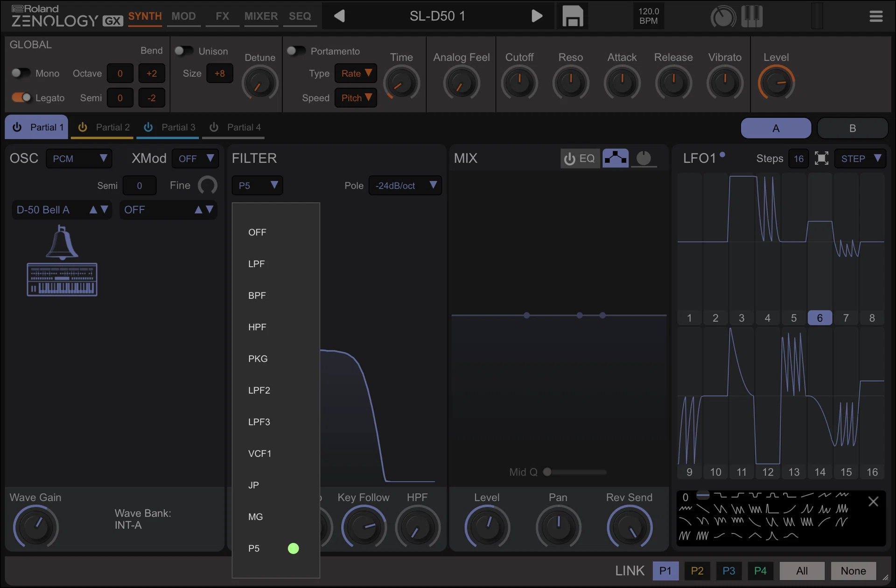896x588 pixels.
Task: Switch to the MOD tab
Action: coord(183,16)
